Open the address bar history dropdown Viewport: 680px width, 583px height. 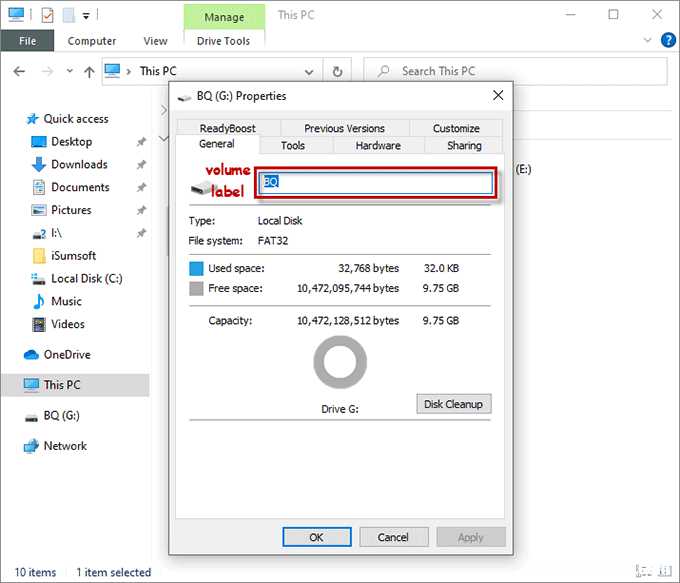(x=309, y=72)
